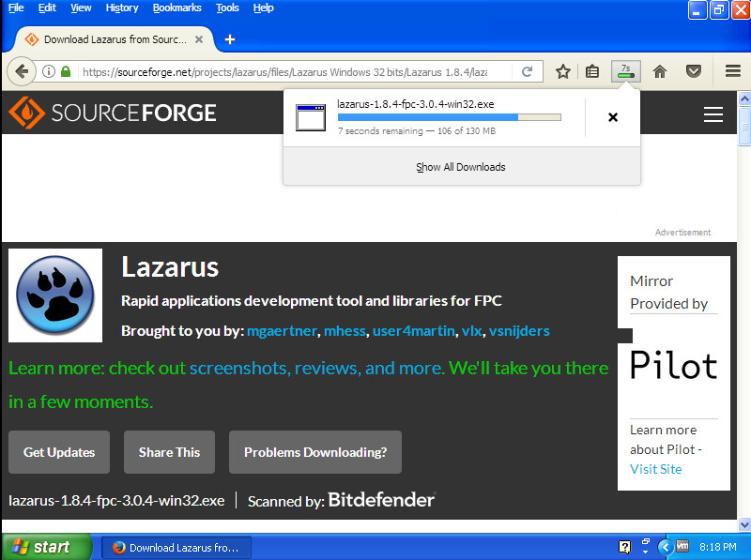Open the SourceForge site hamburger menu
The height and width of the screenshot is (560, 751).
click(713, 114)
